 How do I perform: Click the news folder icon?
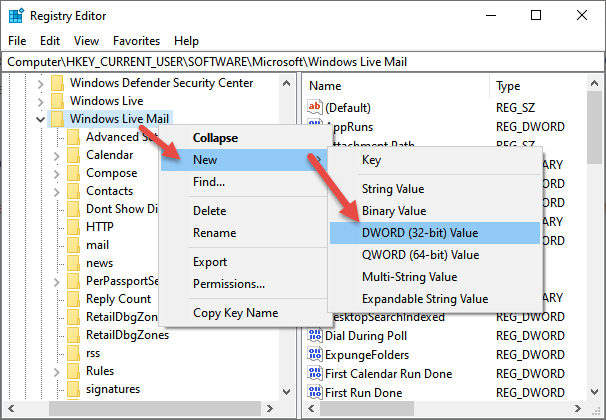73,263
